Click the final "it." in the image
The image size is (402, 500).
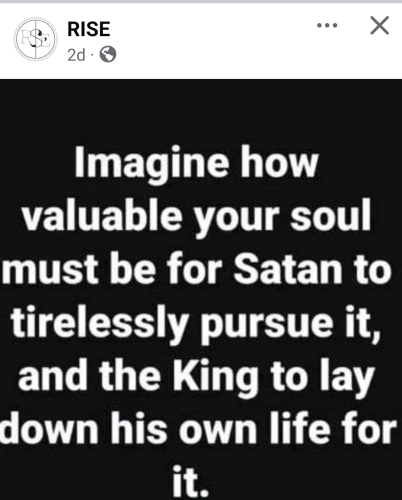click(190, 481)
